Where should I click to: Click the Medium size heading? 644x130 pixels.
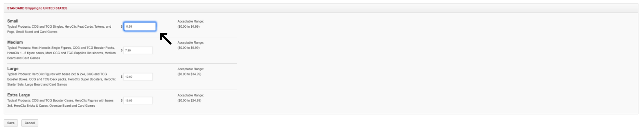click(15, 42)
